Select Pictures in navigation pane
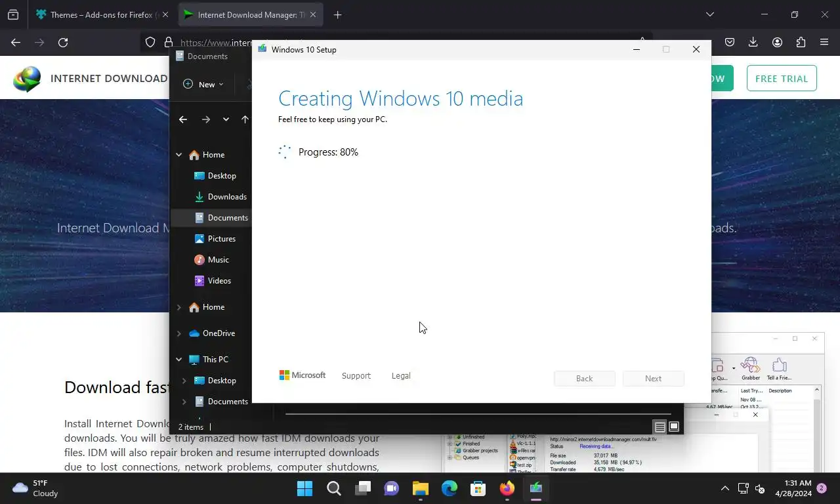840x504 pixels. click(x=215, y=239)
